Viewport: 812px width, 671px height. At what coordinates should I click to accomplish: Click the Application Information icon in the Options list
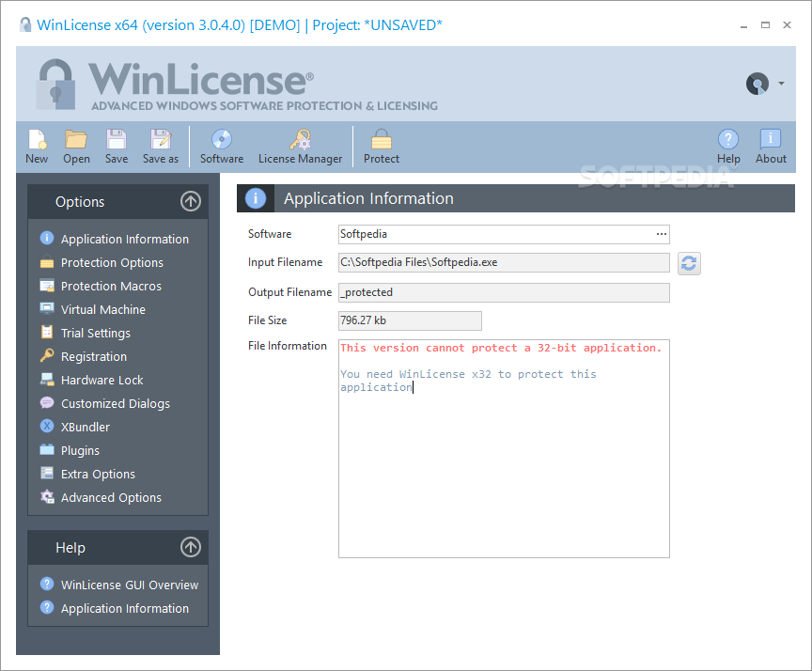(x=47, y=238)
